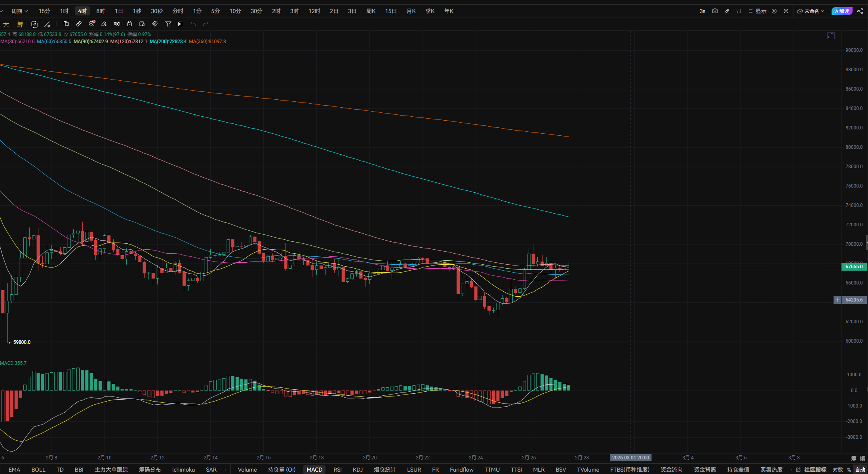Click the MA(200) cyan indicator label

tap(168, 42)
